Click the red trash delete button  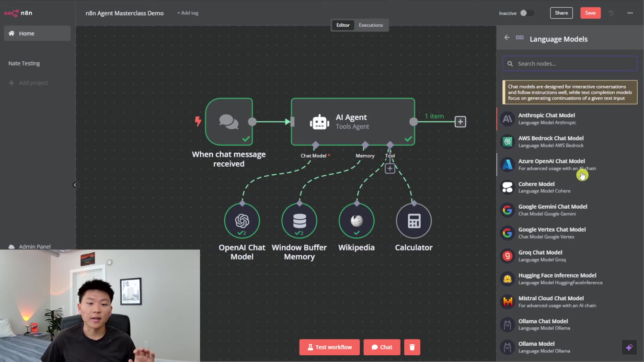tap(412, 347)
